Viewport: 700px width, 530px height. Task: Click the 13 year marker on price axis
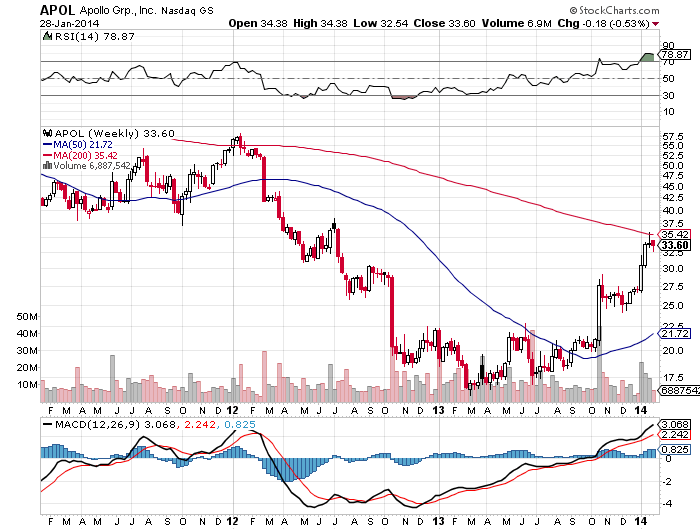(438, 410)
